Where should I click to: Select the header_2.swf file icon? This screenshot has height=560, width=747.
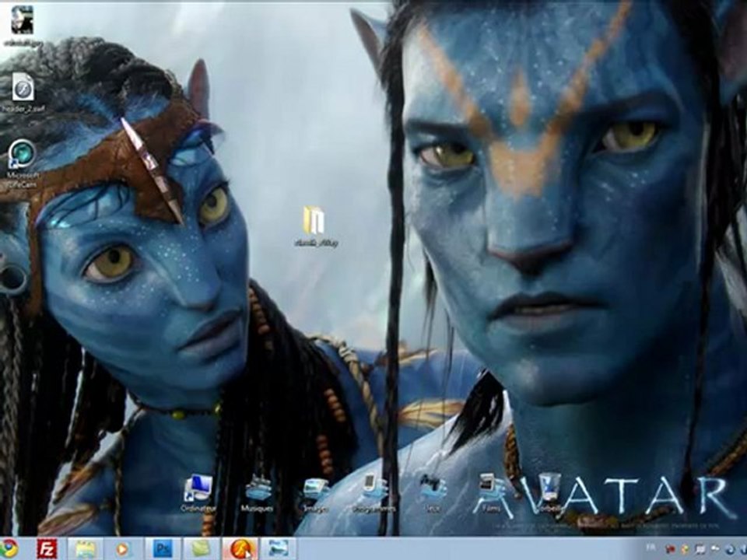[x=23, y=92]
